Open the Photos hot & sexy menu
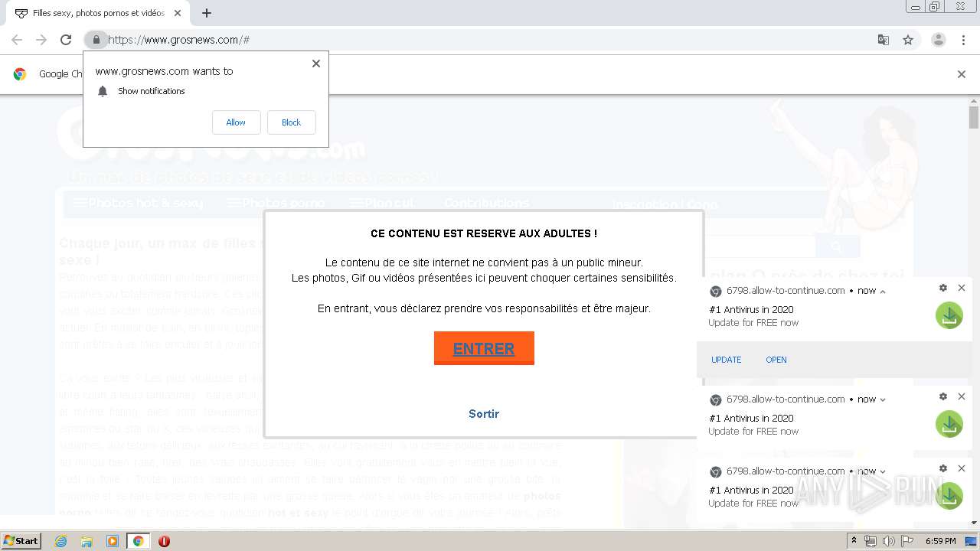The image size is (980, 551). coord(139,204)
